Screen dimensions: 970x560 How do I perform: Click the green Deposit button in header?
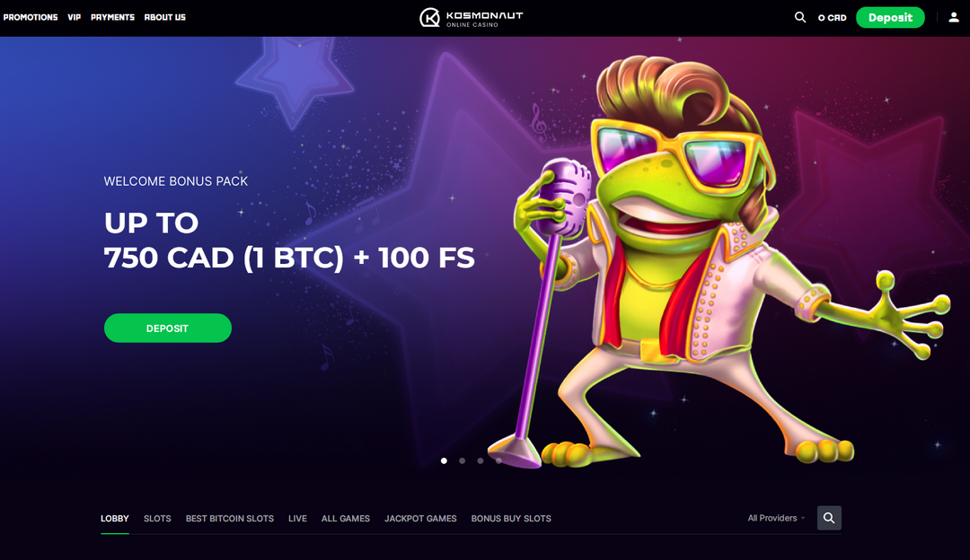pos(890,17)
